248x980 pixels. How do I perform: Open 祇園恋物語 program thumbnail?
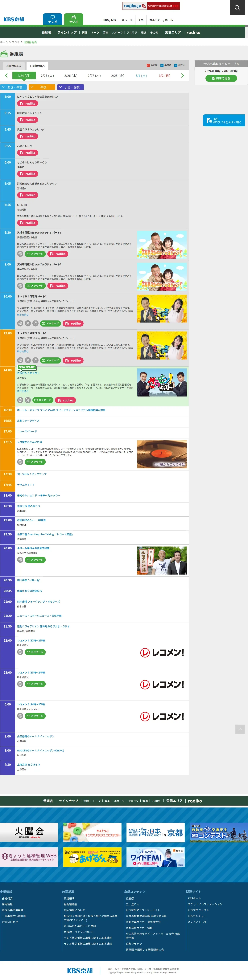click(x=162, y=560)
